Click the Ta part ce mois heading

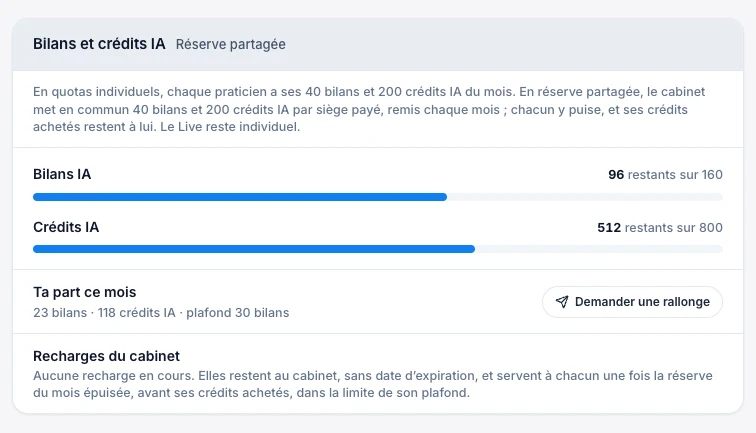click(85, 292)
